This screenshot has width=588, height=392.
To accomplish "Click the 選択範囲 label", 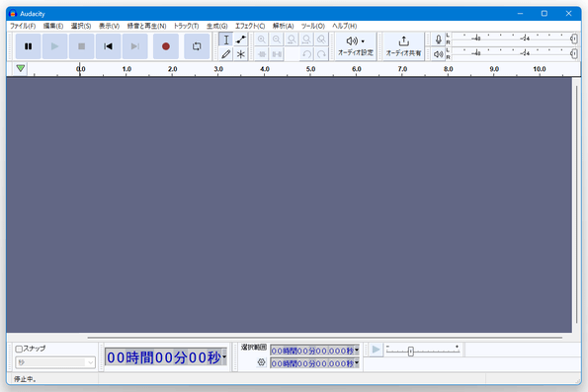I will (x=254, y=348).
